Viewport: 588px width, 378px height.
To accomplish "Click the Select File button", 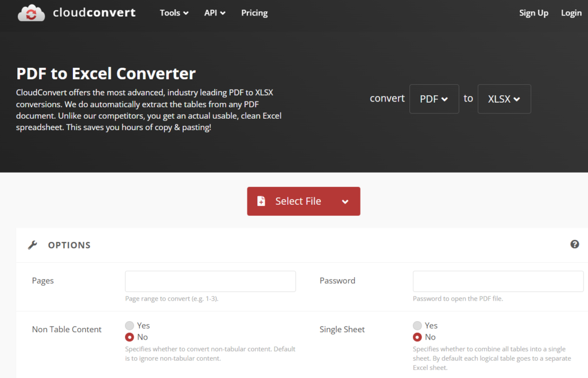I will click(297, 201).
